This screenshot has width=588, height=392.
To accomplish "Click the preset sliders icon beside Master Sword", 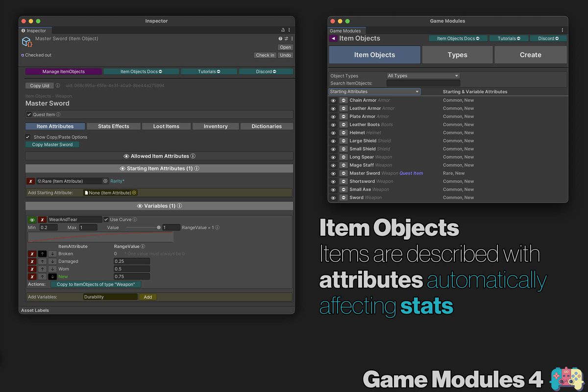I will tap(286, 39).
